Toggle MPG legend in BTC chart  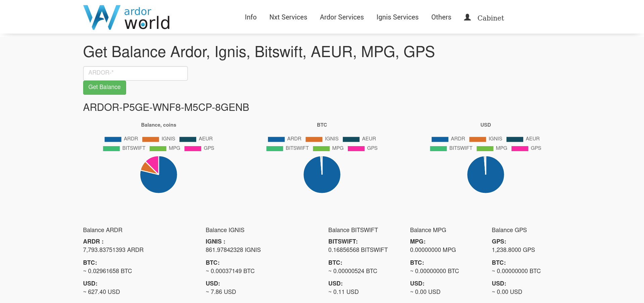[328, 148]
